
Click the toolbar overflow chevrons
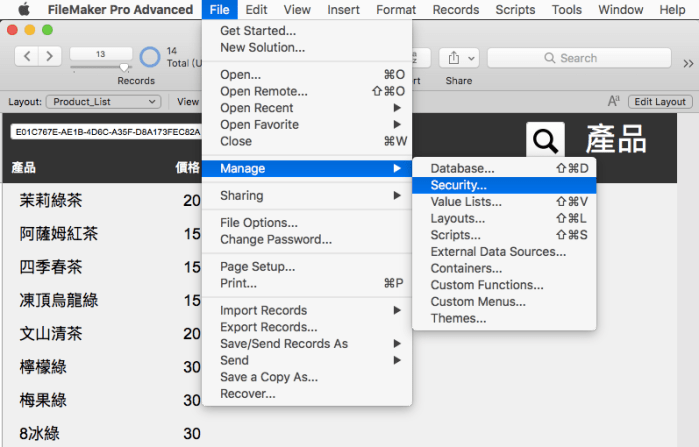pyautogui.click(x=688, y=62)
